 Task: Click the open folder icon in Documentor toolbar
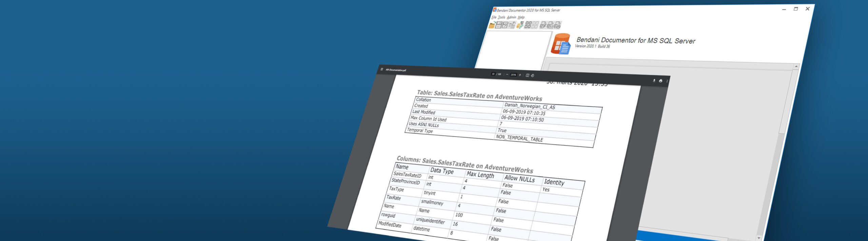(x=492, y=25)
